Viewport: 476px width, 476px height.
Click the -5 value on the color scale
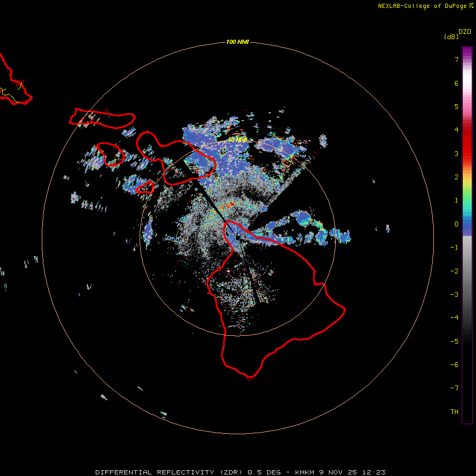(454, 342)
